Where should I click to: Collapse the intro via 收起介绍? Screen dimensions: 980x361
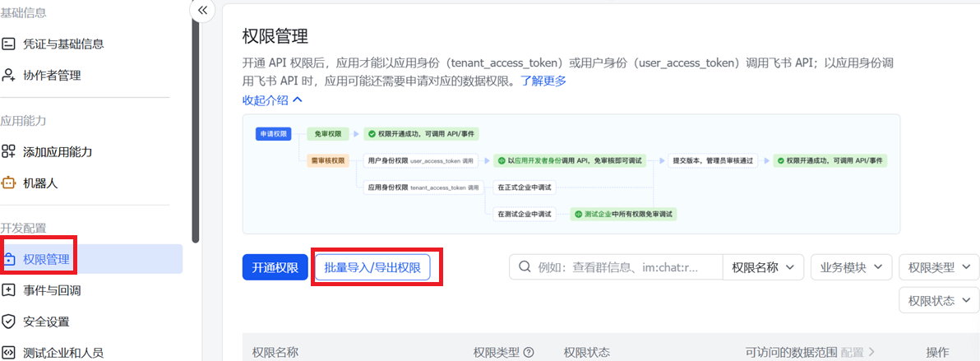(272, 100)
